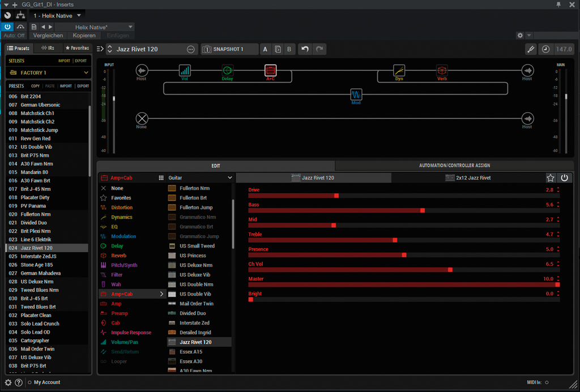Open the Automation/Controller Assign tab
Viewport: 580px width, 392px height.
pos(454,165)
